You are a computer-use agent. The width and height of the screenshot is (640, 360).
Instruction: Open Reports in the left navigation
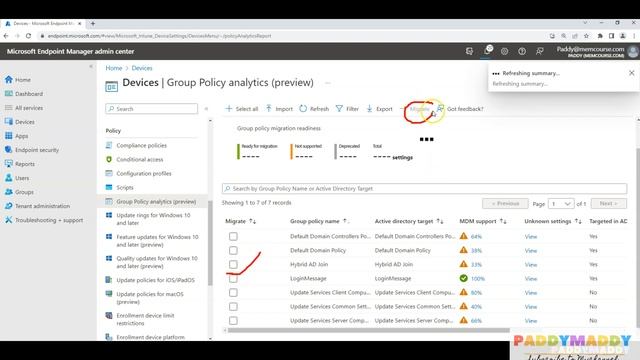click(x=20, y=164)
